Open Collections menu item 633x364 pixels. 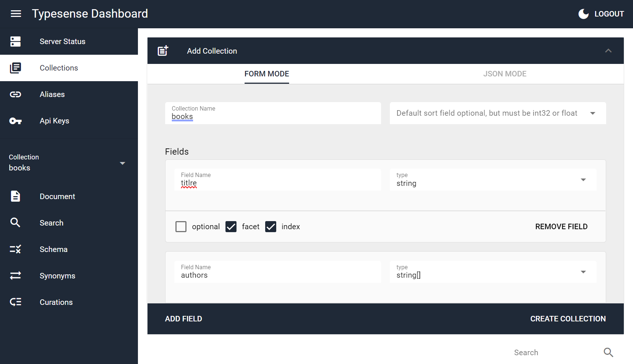pyautogui.click(x=69, y=68)
